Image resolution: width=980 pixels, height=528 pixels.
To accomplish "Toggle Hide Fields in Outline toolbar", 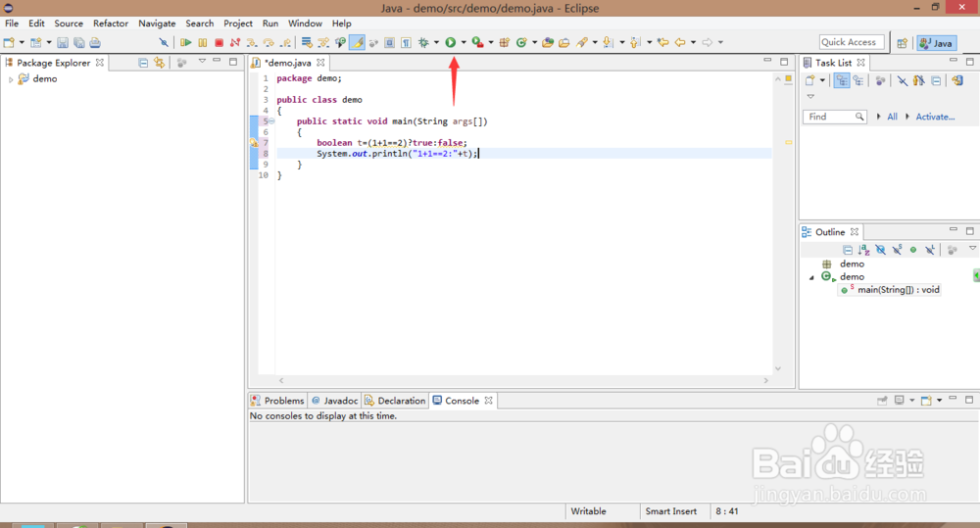I will pyautogui.click(x=881, y=250).
